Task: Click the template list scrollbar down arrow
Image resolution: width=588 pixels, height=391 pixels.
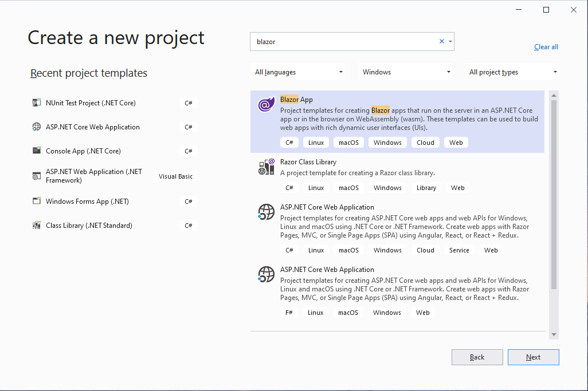Action: [x=554, y=334]
